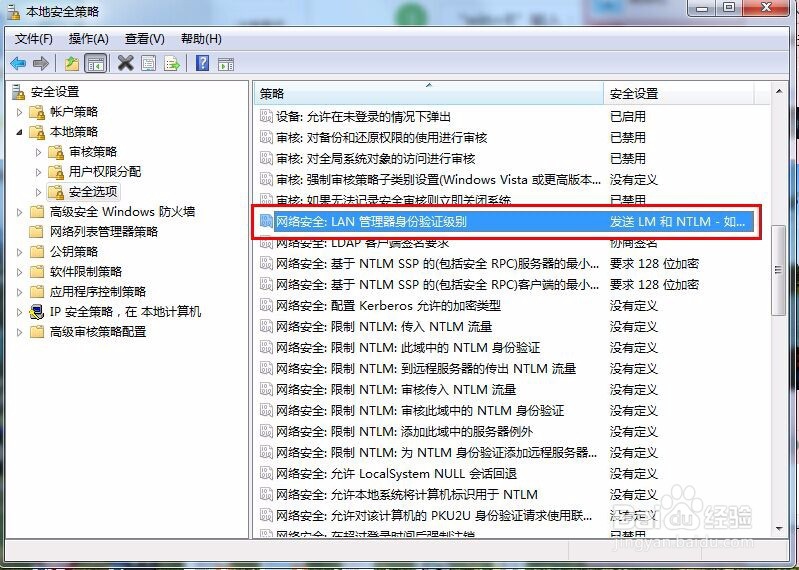The image size is (799, 570).
Task: Click the IP 安全策略 computer icon
Action: [x=37, y=311]
